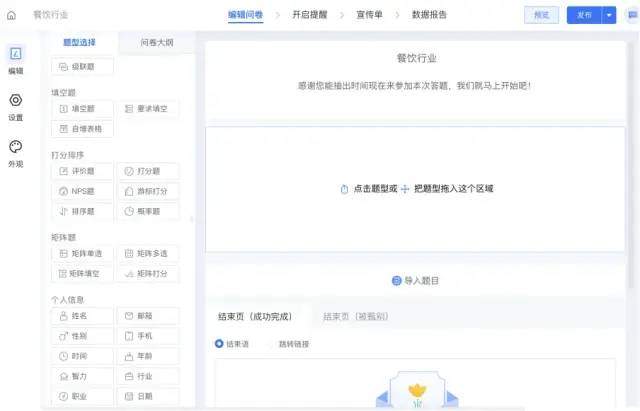Image resolution: width=640 pixels, height=411 pixels.
Task: Go to the 数据报告 step
Action: click(431, 15)
